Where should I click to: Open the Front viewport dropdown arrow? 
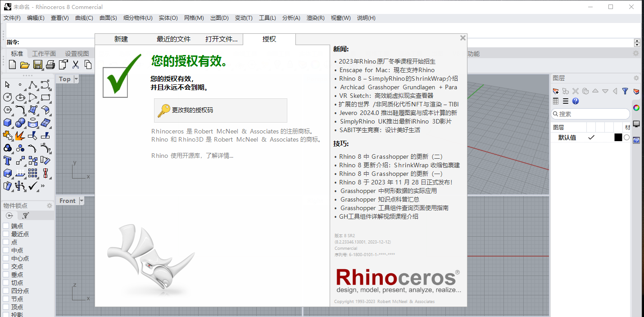click(x=82, y=201)
